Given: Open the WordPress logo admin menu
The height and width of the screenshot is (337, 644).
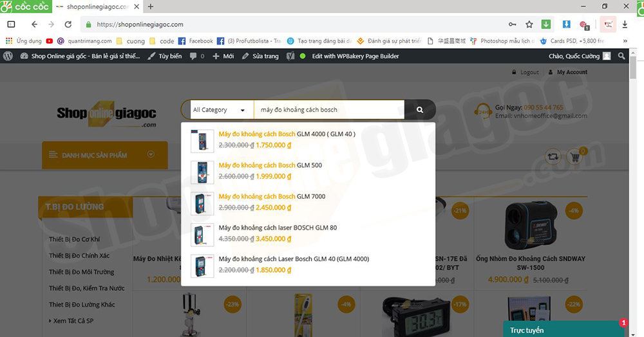Looking at the screenshot, I should pos(8,56).
